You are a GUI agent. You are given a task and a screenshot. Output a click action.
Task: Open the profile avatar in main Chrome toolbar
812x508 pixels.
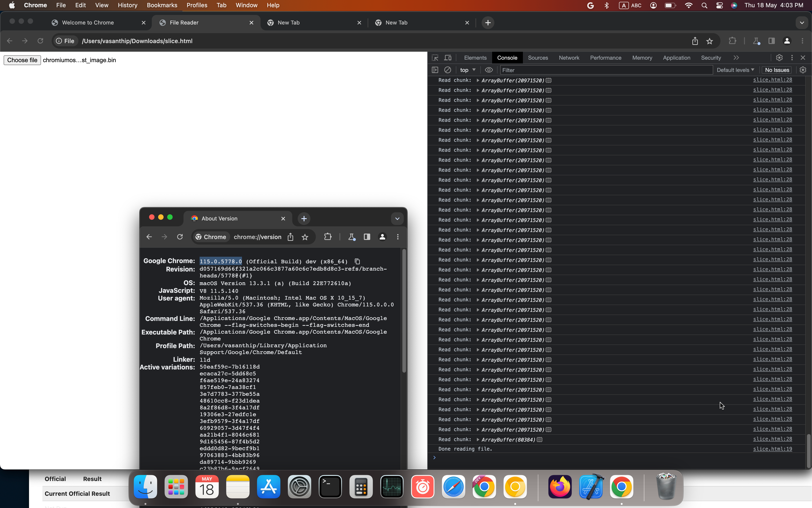pyautogui.click(x=787, y=41)
